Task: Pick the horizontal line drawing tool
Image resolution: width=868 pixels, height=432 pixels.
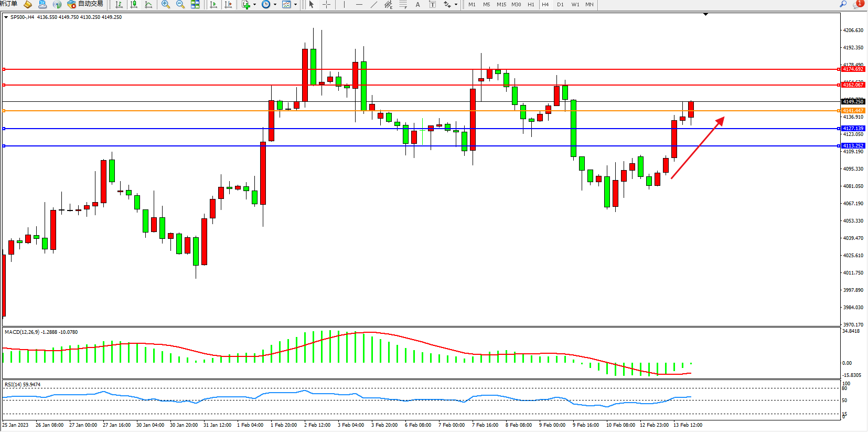Action: (359, 4)
